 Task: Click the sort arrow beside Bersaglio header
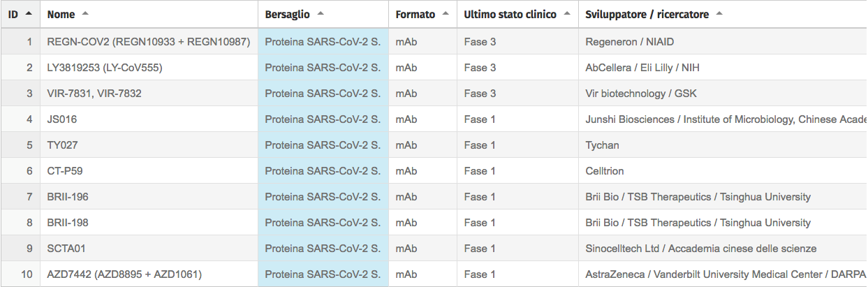(321, 14)
